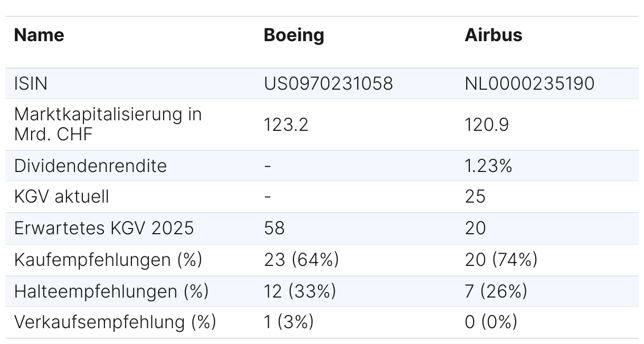Click the KGV aktuell row label
Viewport: 644px width, 344px height.
(x=61, y=197)
